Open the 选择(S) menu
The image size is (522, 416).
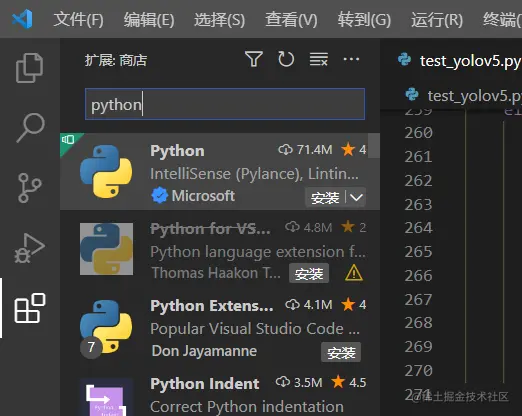(219, 19)
